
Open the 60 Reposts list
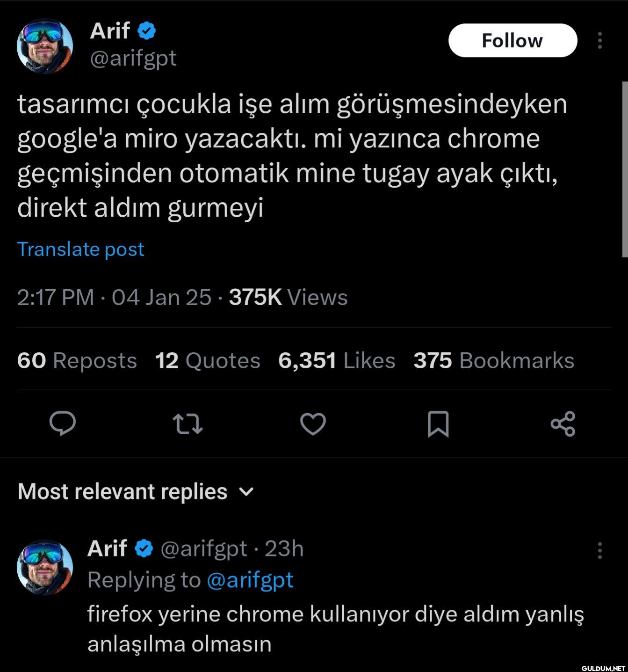point(77,361)
